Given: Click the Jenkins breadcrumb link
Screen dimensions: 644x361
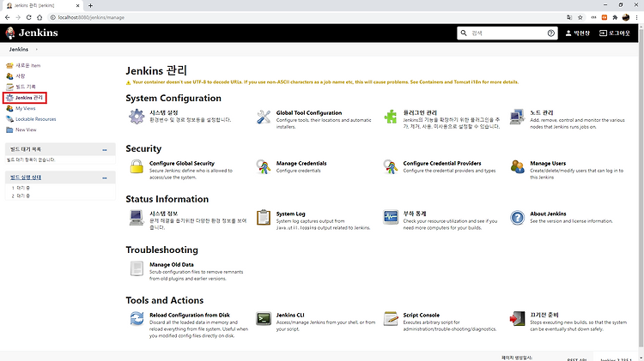Looking at the screenshot, I should click(19, 49).
